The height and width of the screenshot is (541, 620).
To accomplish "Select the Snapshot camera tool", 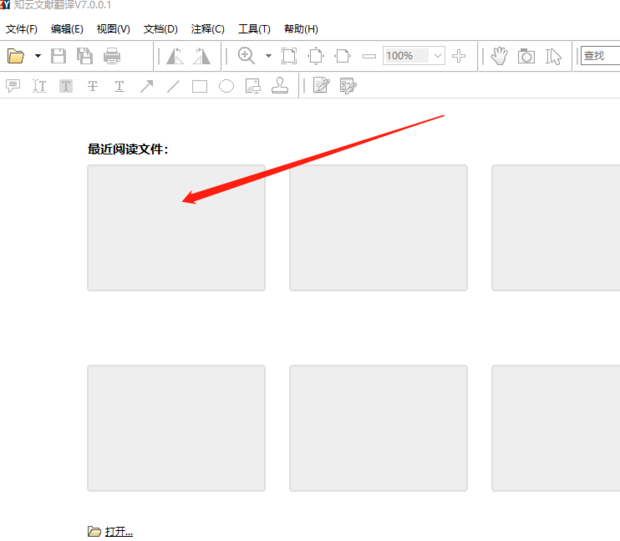I will [526, 56].
